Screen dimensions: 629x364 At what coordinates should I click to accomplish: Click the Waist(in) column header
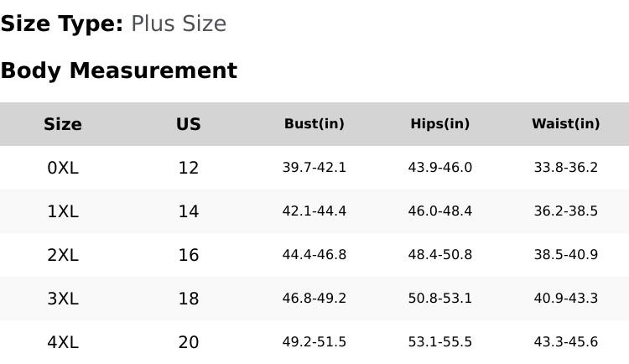pyautogui.click(x=566, y=124)
